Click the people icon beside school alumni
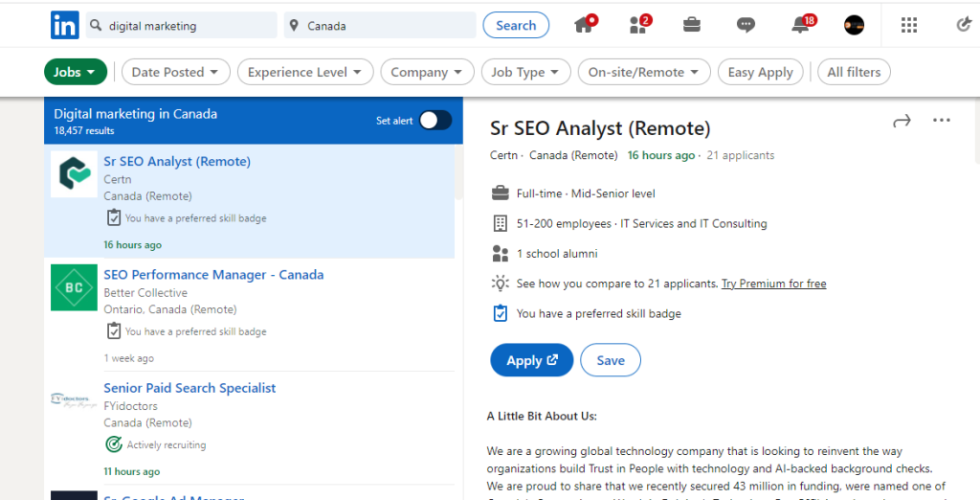 (x=500, y=254)
